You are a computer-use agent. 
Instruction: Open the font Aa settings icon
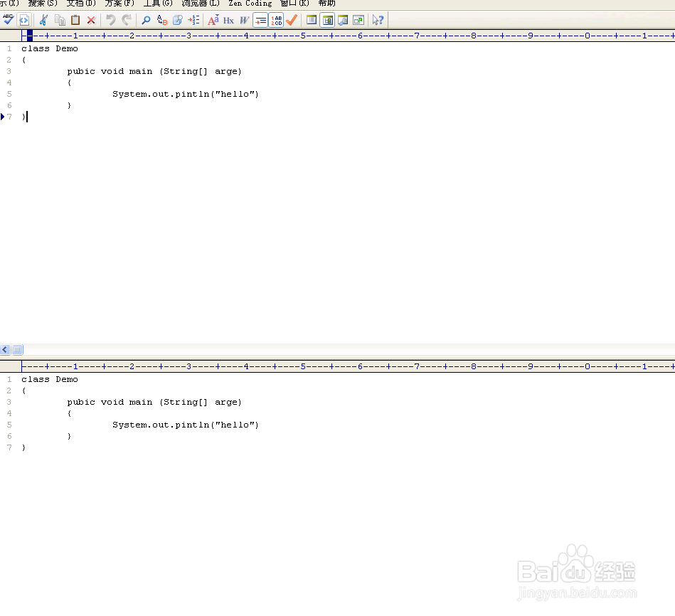coord(213,20)
